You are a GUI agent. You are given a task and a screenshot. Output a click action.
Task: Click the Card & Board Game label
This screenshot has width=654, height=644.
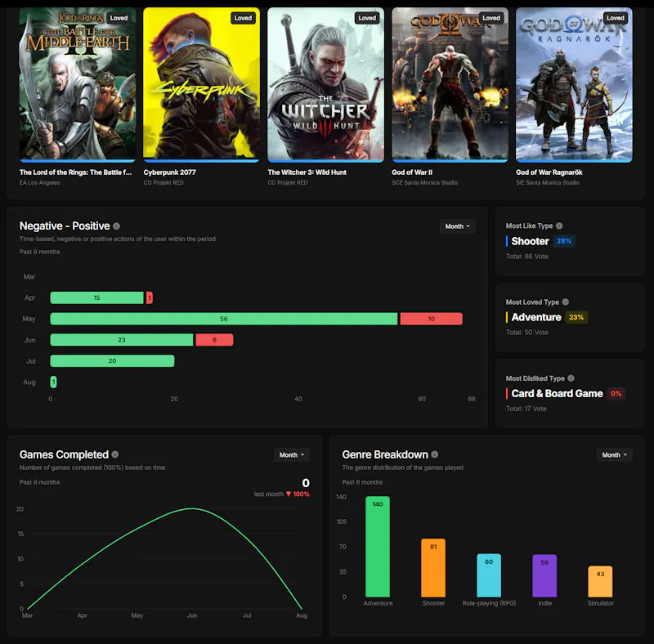click(557, 393)
